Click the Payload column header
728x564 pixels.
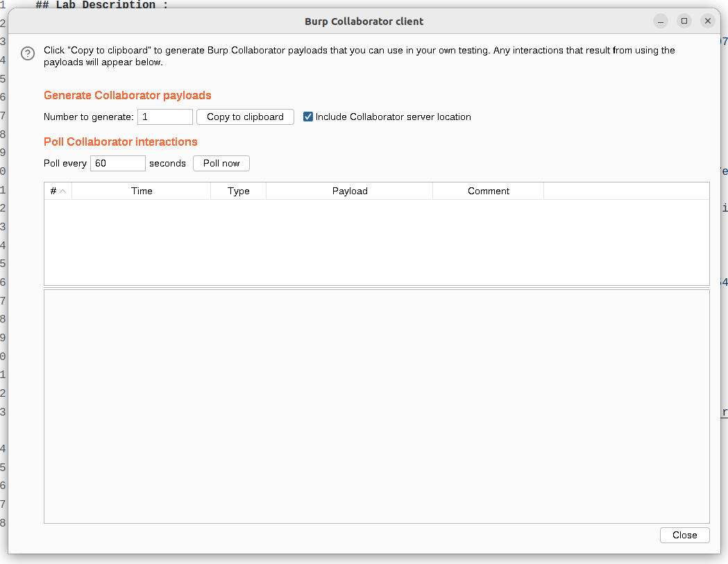[350, 191]
